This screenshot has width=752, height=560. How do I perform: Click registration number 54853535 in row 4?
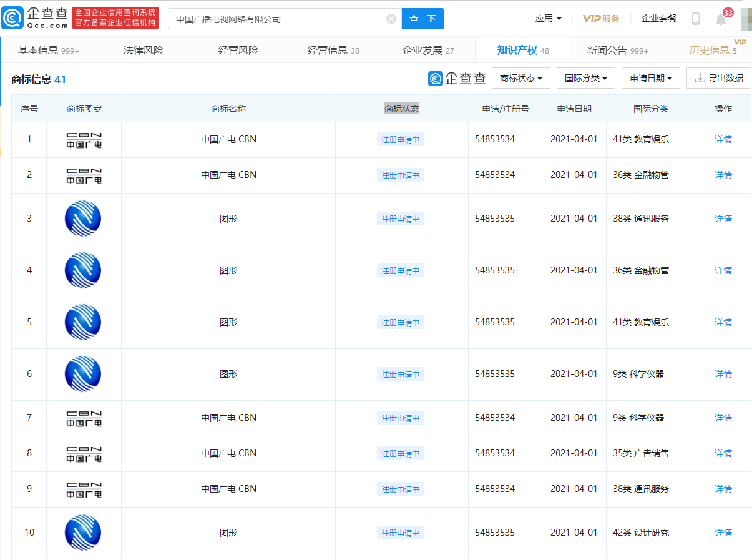click(x=495, y=270)
